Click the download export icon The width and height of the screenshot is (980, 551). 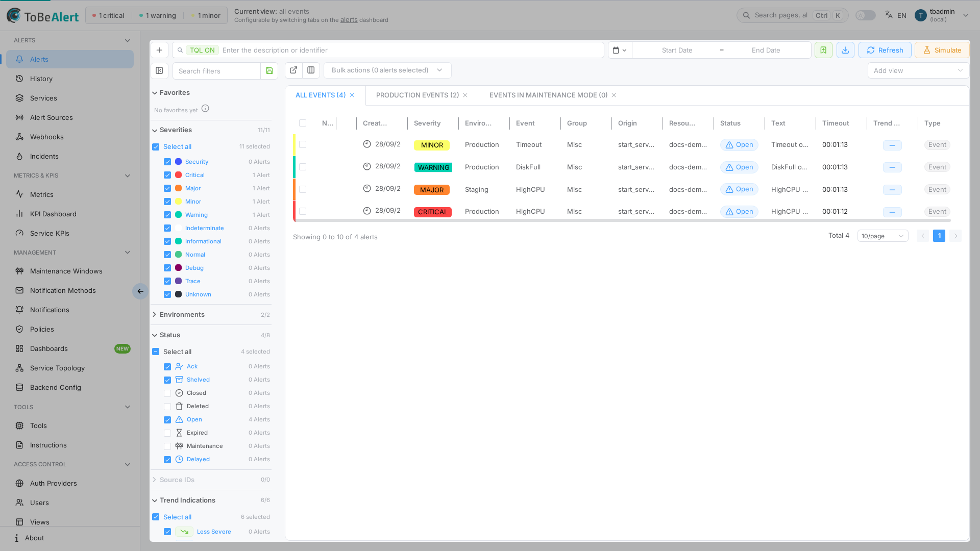coord(845,50)
